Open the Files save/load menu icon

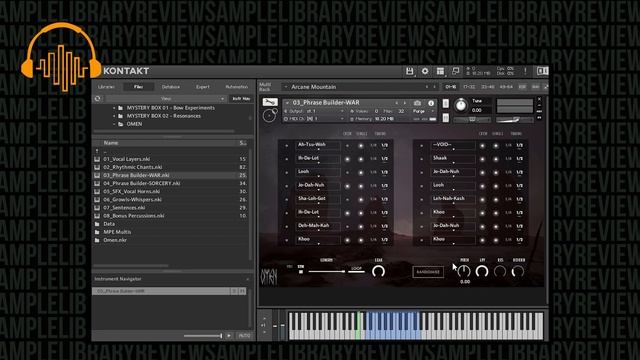tap(409, 71)
